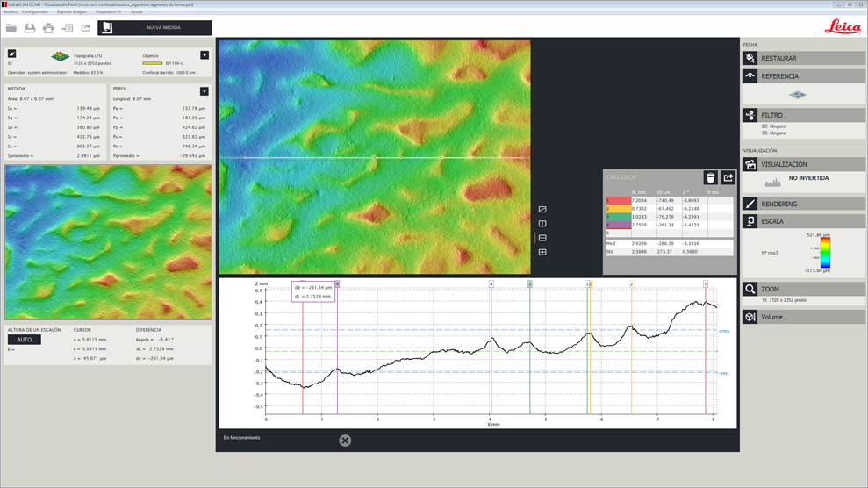868x488 pixels.
Task: Select the crosshair profile tool icon
Action: click(542, 252)
